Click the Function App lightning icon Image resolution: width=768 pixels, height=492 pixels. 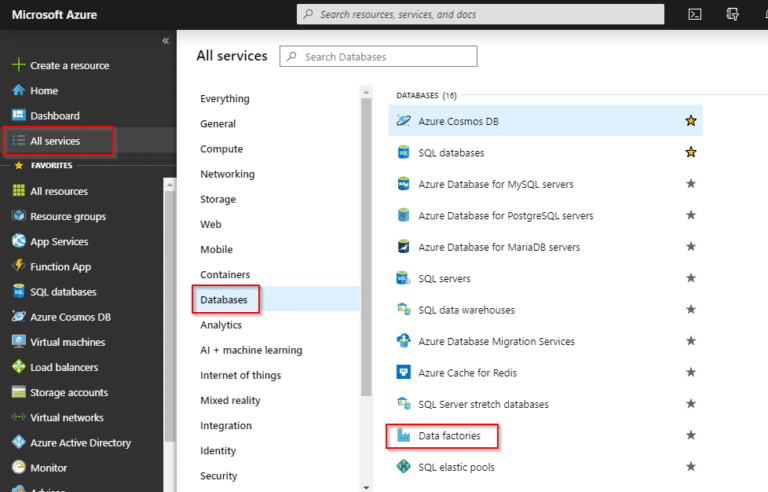[x=18, y=267]
